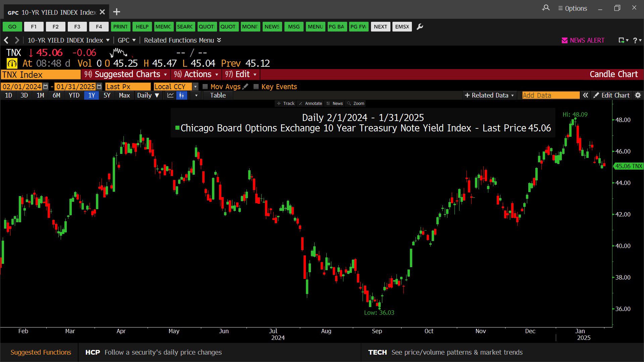The image size is (644, 362).
Task: Enable the Mov Avgs checkbox
Action: 205,86
